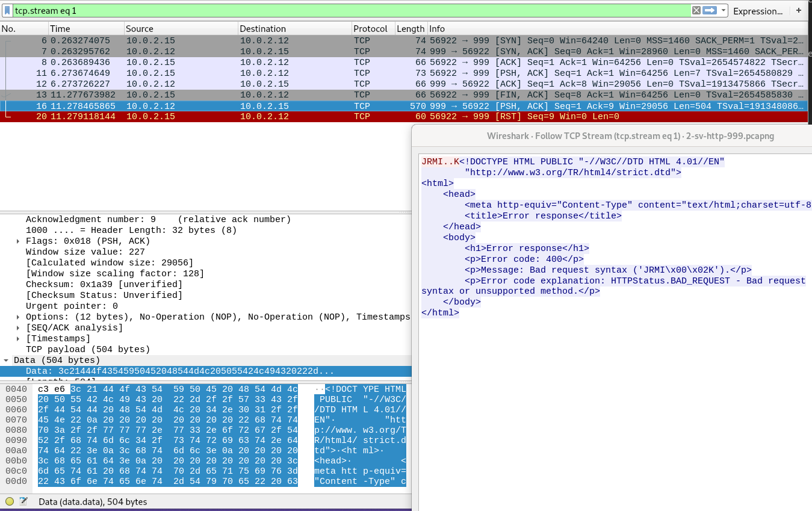
Task: Click the <title>Error response</title> line in stream
Action: [543, 215]
